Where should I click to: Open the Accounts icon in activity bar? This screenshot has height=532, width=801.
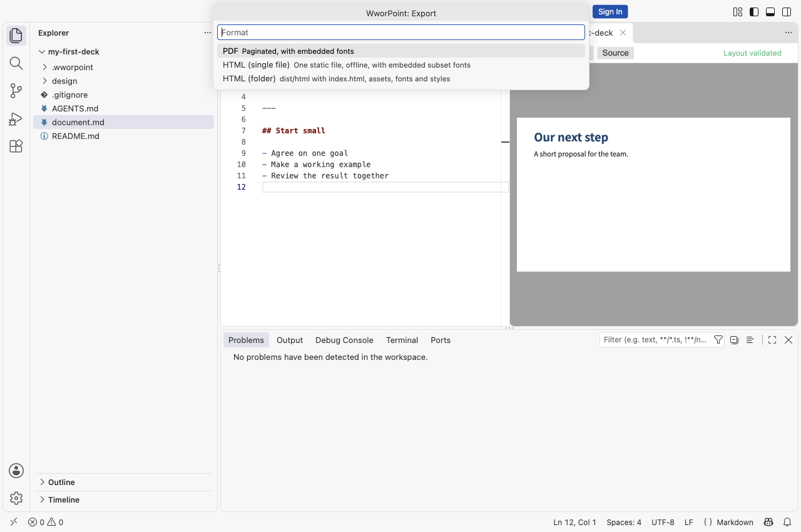pos(16,471)
